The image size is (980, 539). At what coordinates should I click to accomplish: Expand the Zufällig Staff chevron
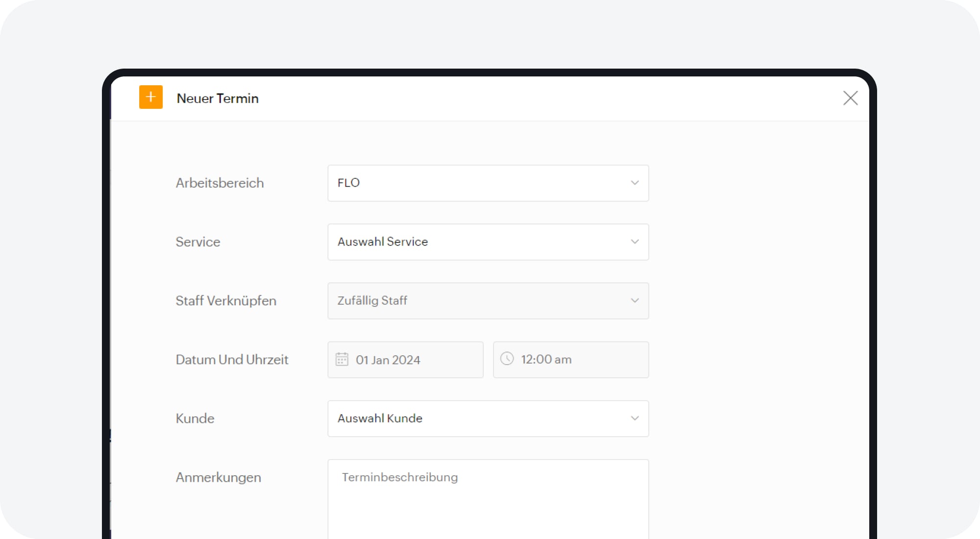(635, 300)
